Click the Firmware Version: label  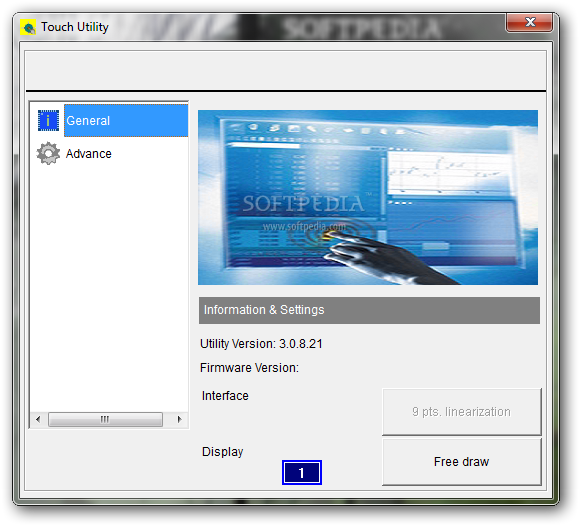tap(249, 368)
